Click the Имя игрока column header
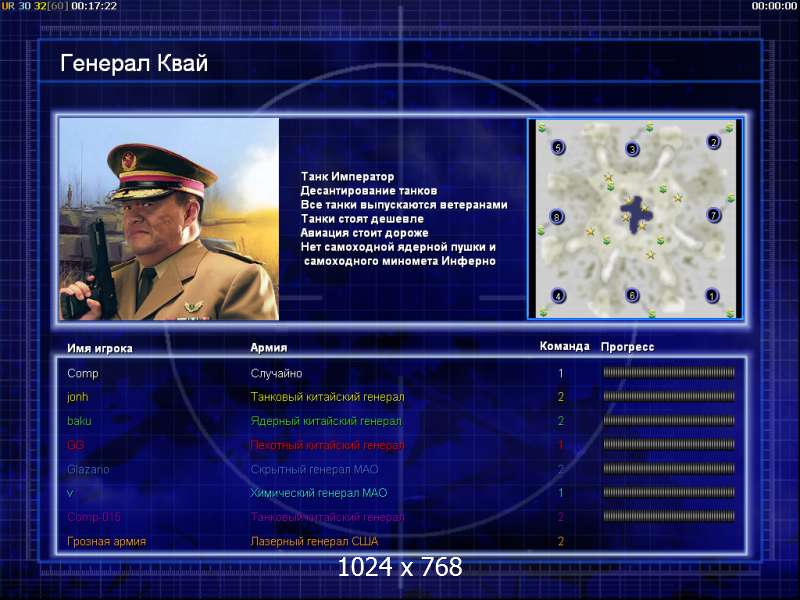 (100, 348)
